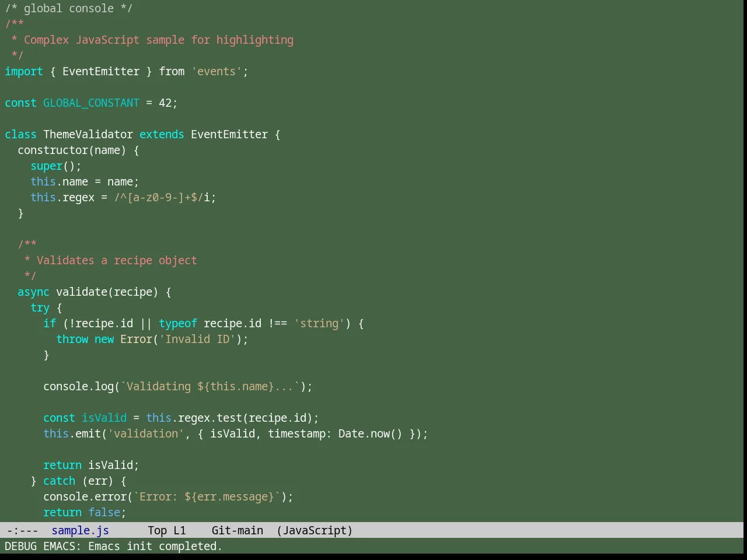Click the Top position indicator in mode line
The width and height of the screenshot is (747, 560).
pos(157,530)
